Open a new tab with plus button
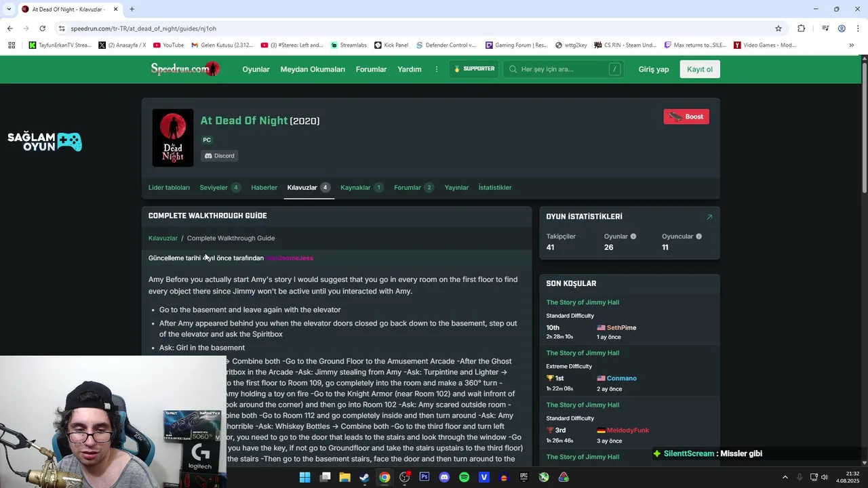Image resolution: width=868 pixels, height=488 pixels. (x=132, y=9)
